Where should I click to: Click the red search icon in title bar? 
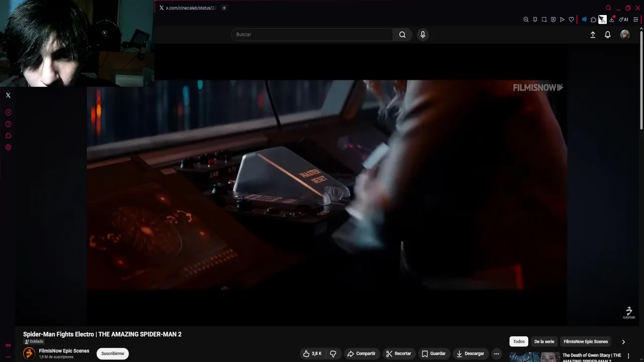pos(608,8)
